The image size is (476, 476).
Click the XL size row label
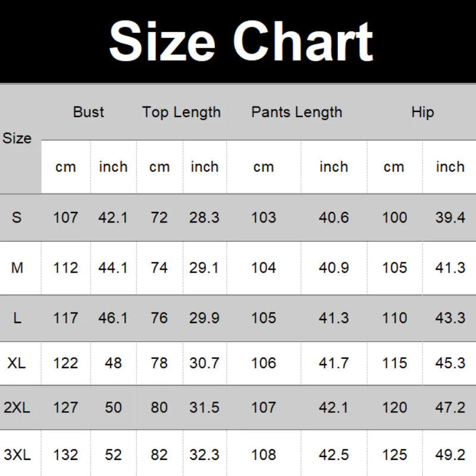click(17, 362)
